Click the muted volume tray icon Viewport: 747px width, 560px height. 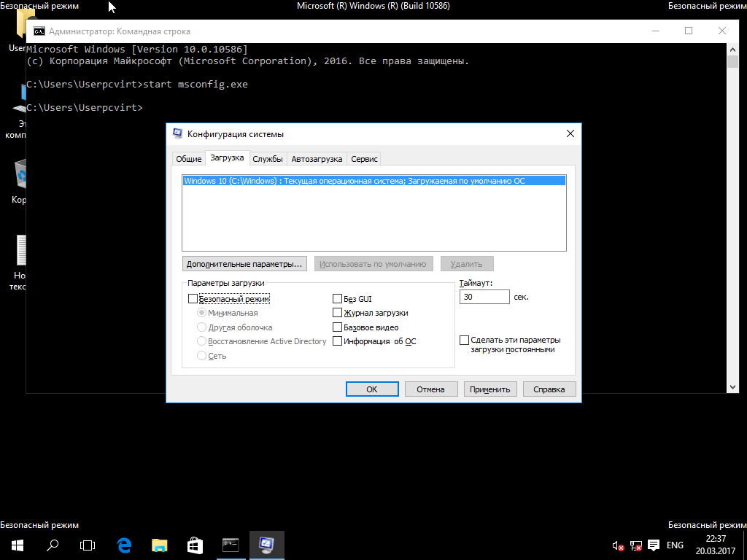618,545
